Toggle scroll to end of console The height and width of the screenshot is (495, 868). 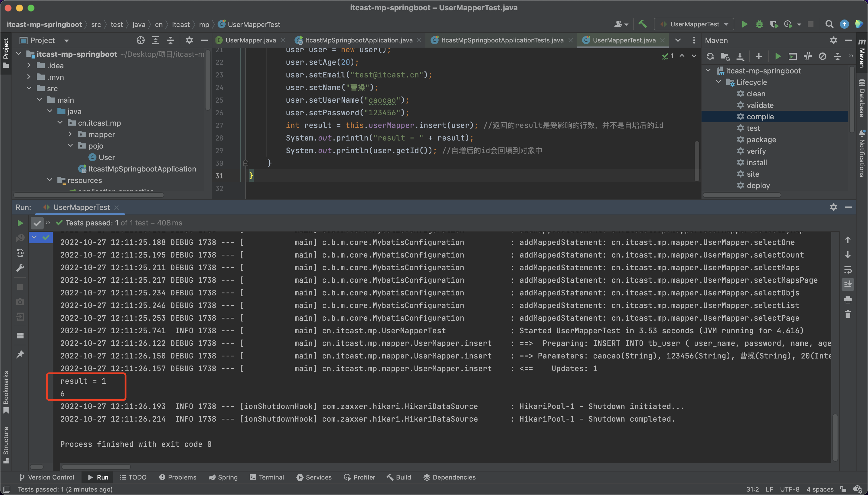click(848, 284)
